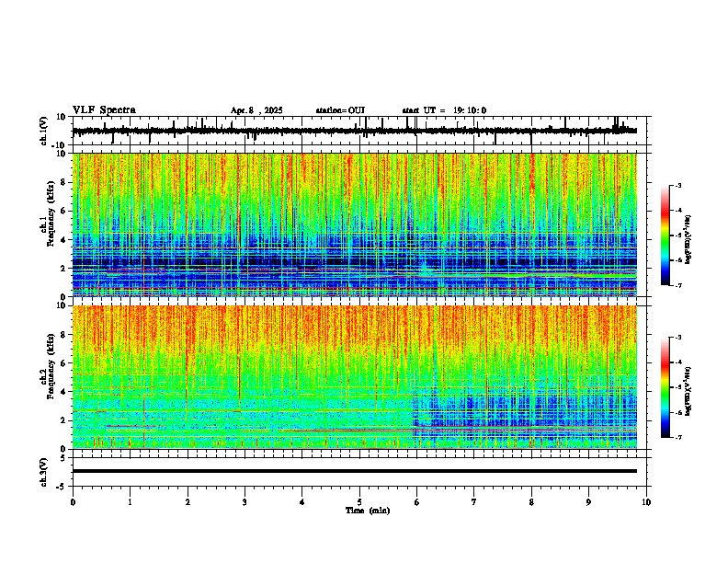The width and height of the screenshot is (728, 563).
Task: Click the '-7' label on ch.2 color bar
Action: point(677,437)
